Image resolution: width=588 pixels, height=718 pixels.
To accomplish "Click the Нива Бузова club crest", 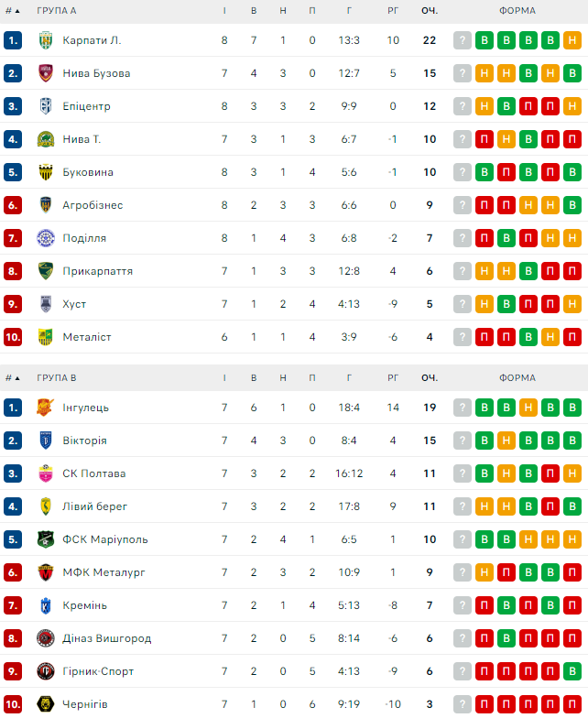I will coord(46,73).
